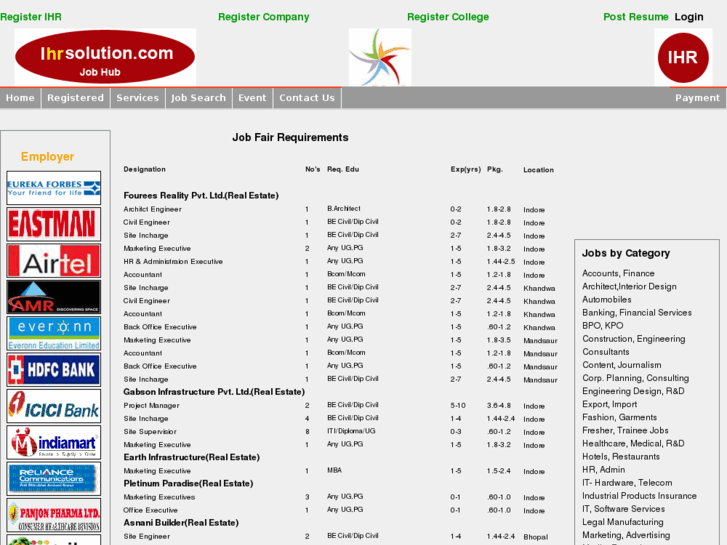Viewport: 727px width, 545px height.
Task: Click the Job Fair Requirements heading
Action: pyautogui.click(x=290, y=137)
